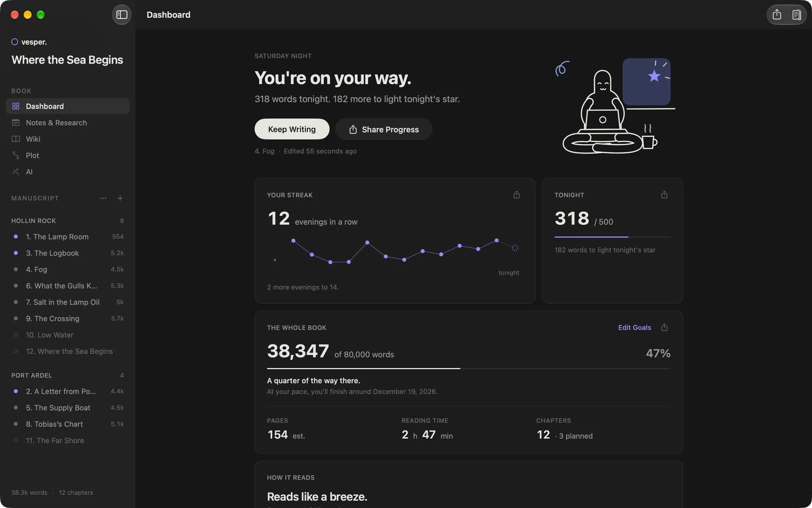
Task: Click the book title Where the Sea Begins
Action: click(67, 60)
